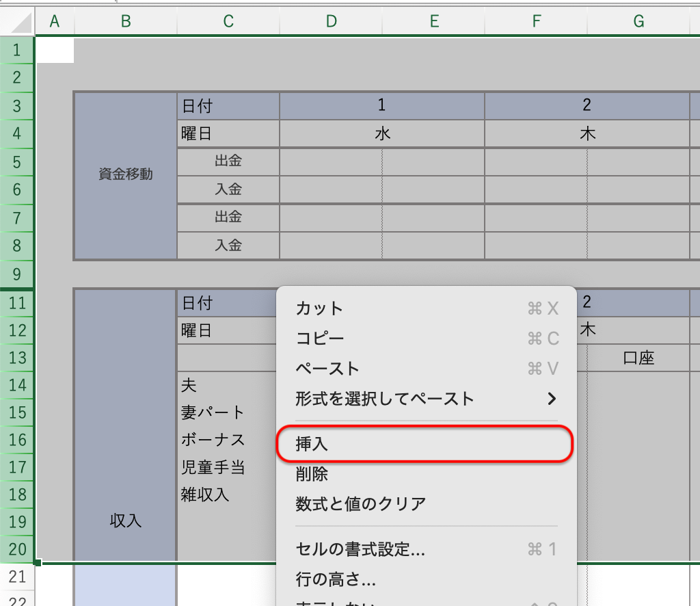The height and width of the screenshot is (606, 700).
Task: Select the 児童手当 cell
Action: tap(213, 468)
